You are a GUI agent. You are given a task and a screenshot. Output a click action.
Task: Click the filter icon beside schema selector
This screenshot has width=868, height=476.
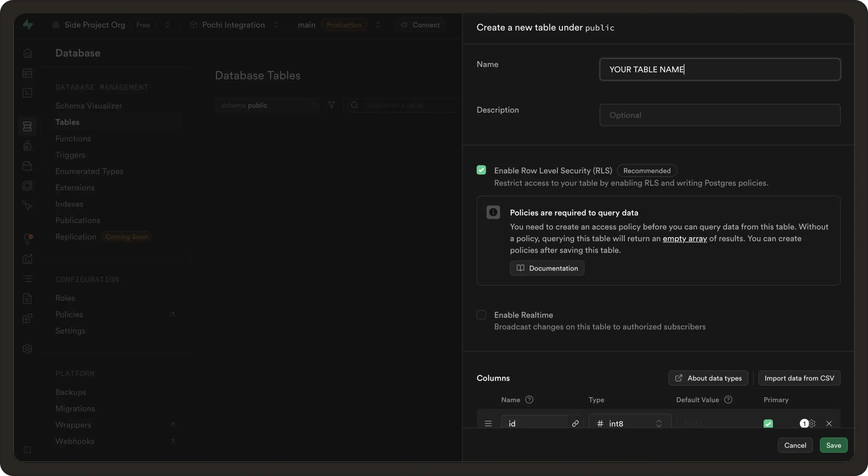pos(332,105)
